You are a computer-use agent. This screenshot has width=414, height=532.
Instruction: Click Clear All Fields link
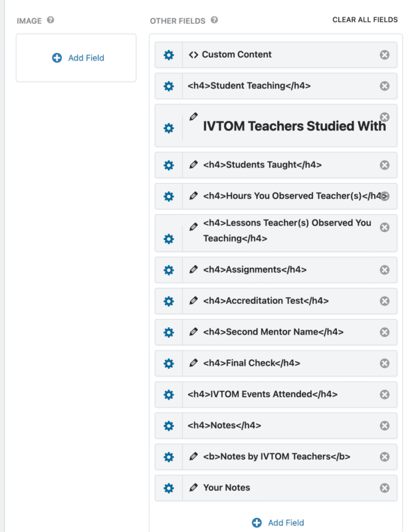tap(365, 20)
